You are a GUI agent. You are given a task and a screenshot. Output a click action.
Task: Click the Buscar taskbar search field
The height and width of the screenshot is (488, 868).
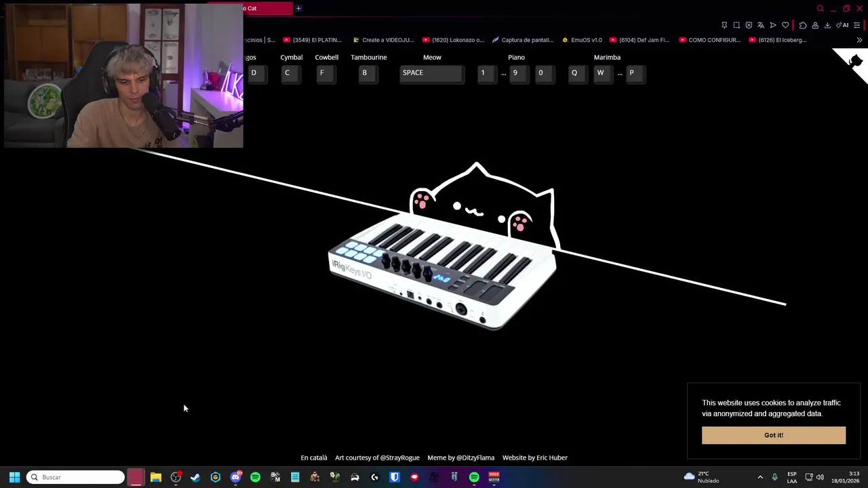coord(75,477)
